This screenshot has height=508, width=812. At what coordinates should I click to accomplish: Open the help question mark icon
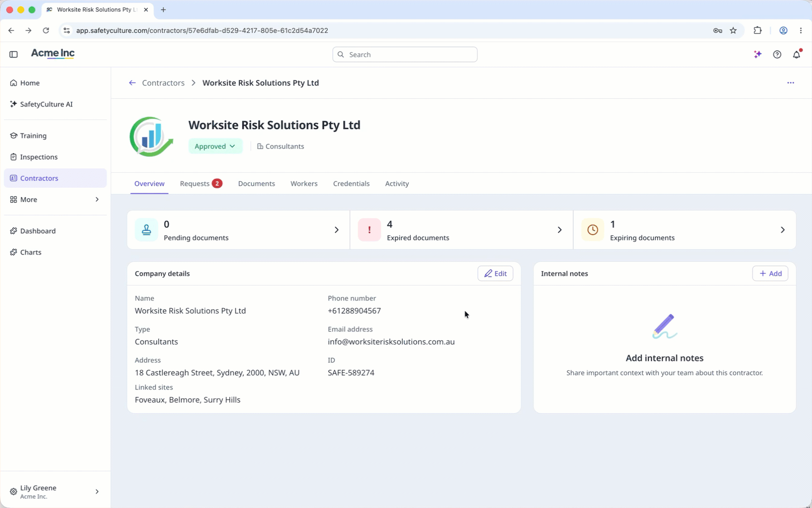(x=777, y=55)
